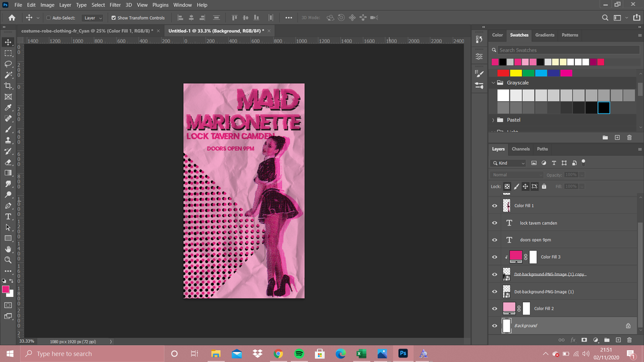Switch to the Gradients tab
644x362 pixels.
tap(544, 35)
